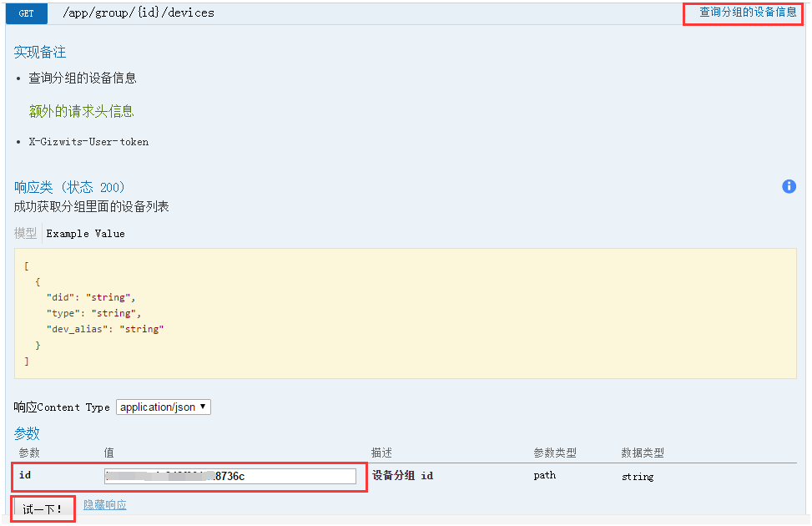Viewport: 812px width, 526px height.
Task: Switch to the 模型 tab
Action: [25, 233]
